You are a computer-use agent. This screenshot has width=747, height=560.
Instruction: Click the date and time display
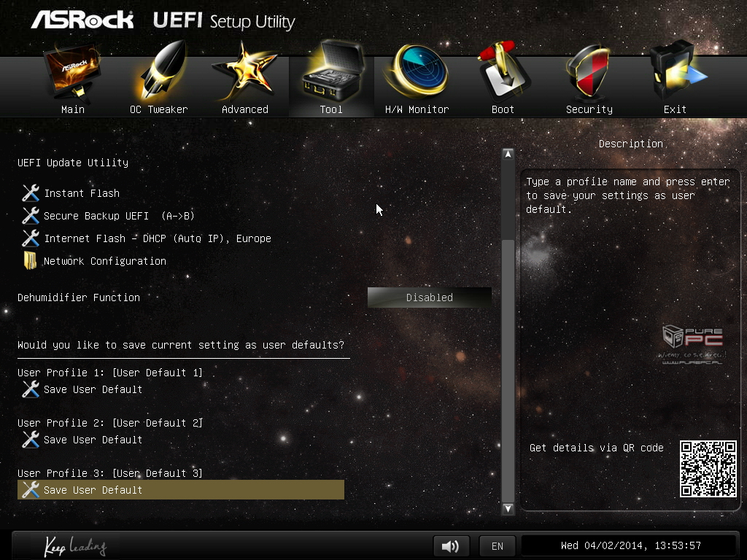(630, 545)
